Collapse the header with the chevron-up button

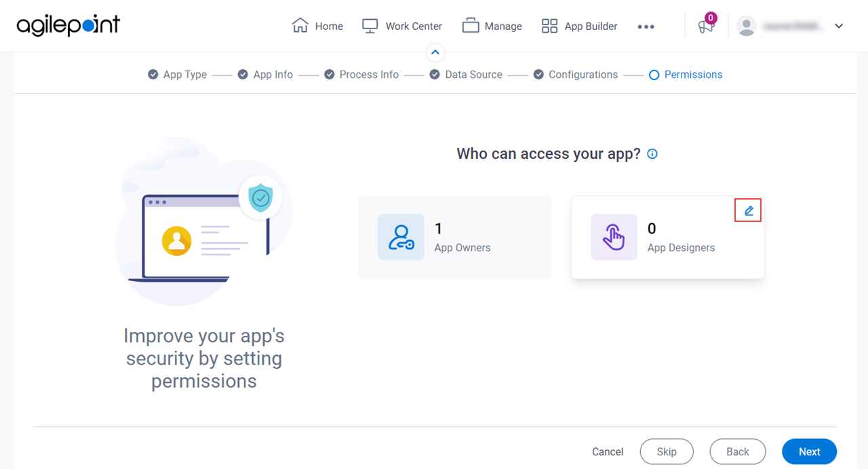(x=435, y=52)
